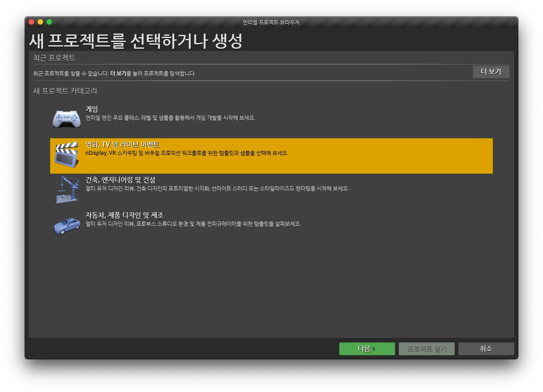543x392 pixels.
Task: Choose the crane icon for 건축 category
Action: coord(66,190)
